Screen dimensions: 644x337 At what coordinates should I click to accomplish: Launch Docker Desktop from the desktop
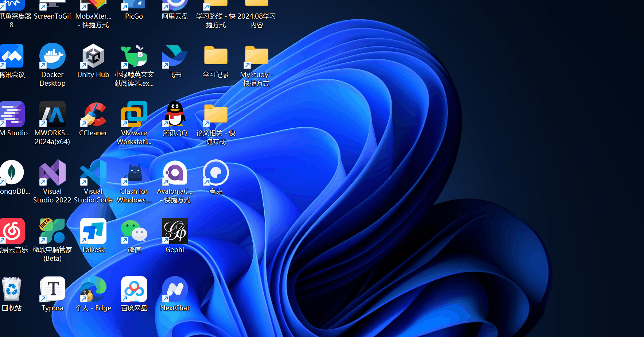(53, 56)
